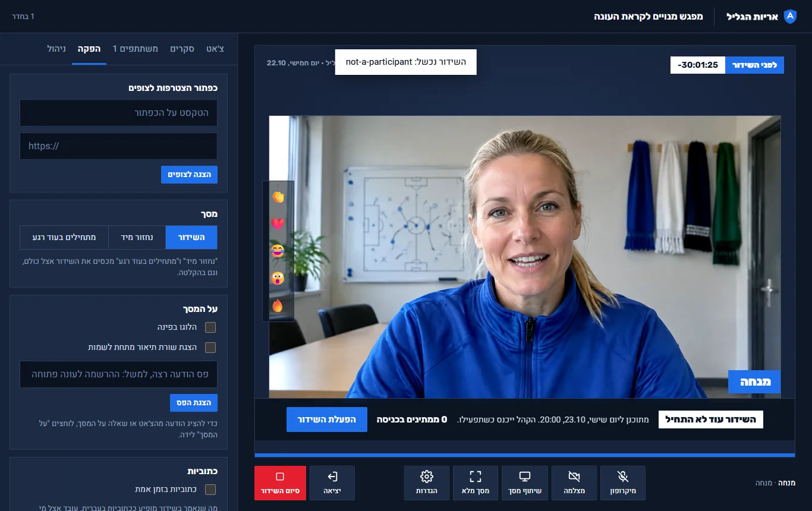This screenshot has height=511, width=812.
Task: Click the מפגש מנויים לקראת העונה title
Action: 649,17
